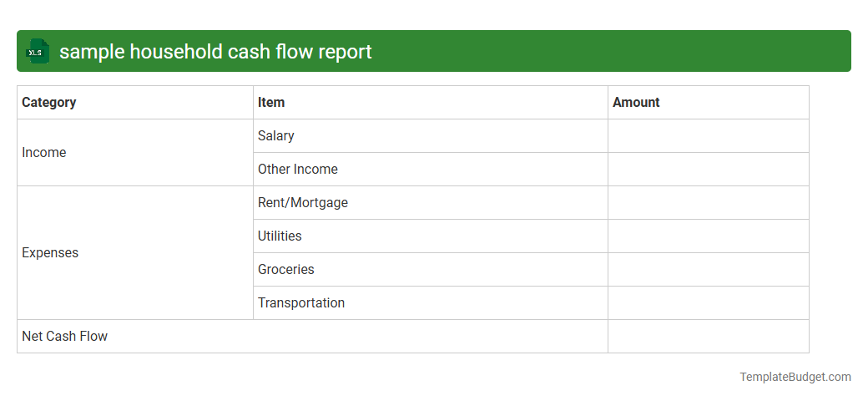Screen dimensions: 868x401
Task: Click the Category column header
Action: point(135,103)
